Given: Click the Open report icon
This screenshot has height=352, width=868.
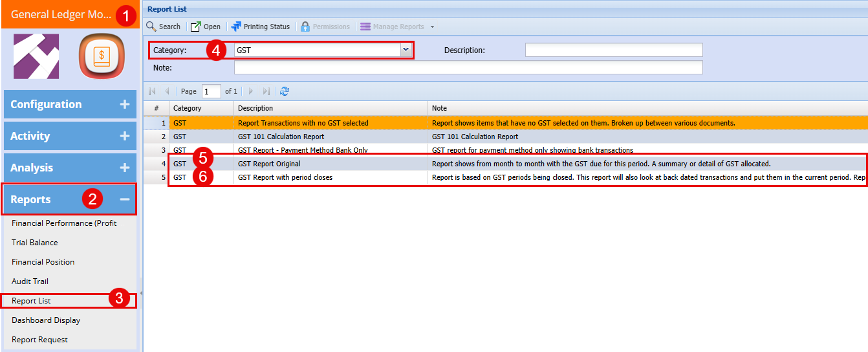Looking at the screenshot, I should (195, 27).
